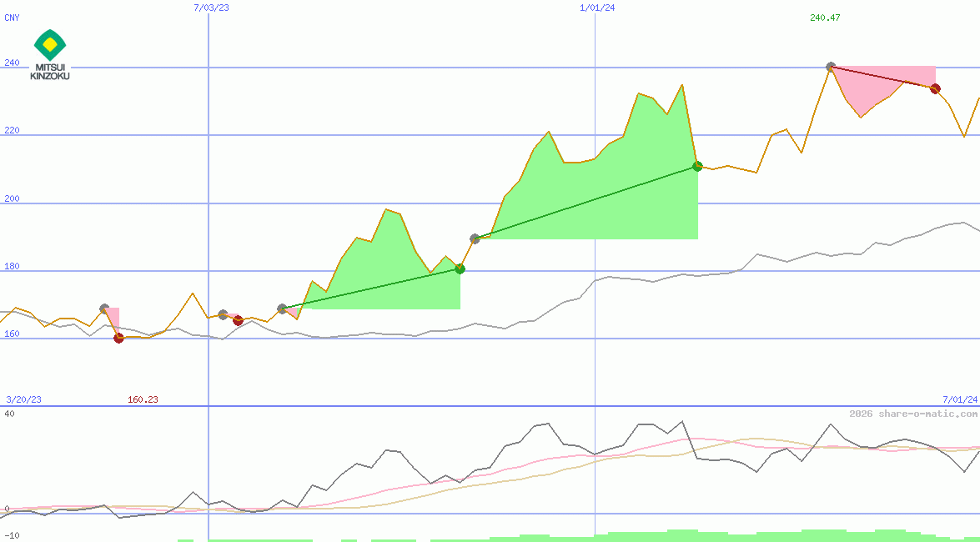Select the red dot ending the pink decline

click(934, 88)
